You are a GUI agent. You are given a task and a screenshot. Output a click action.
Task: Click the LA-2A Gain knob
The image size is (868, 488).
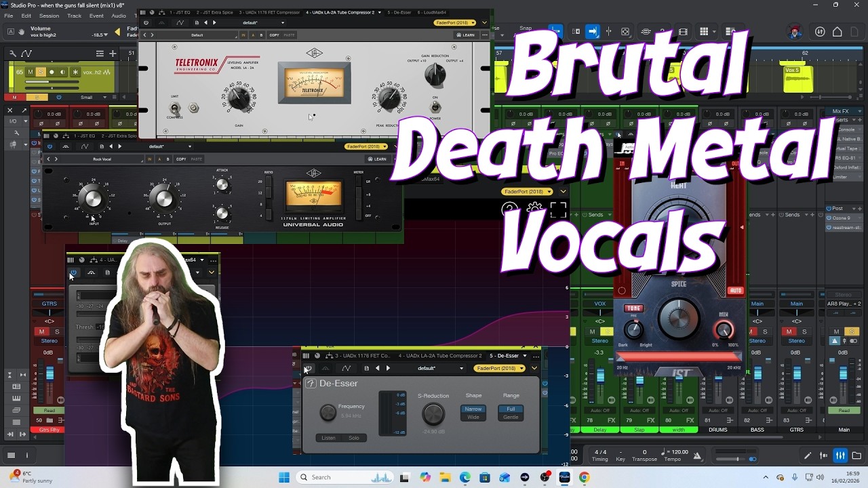pos(239,99)
